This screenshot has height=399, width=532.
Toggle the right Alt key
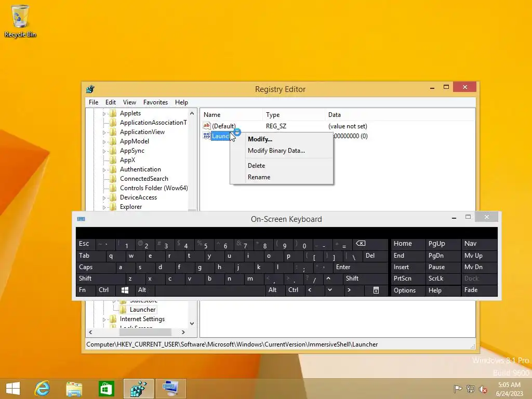pyautogui.click(x=275, y=290)
